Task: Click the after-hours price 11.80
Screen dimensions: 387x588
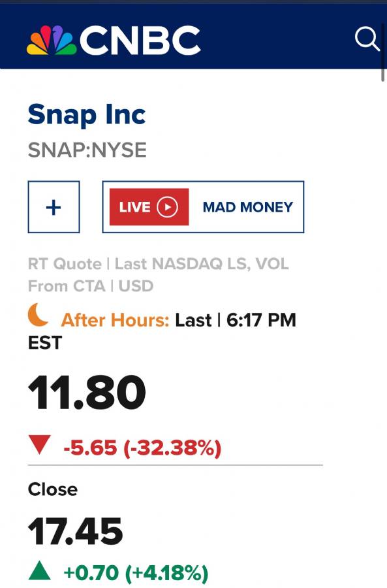Action: pos(87,393)
